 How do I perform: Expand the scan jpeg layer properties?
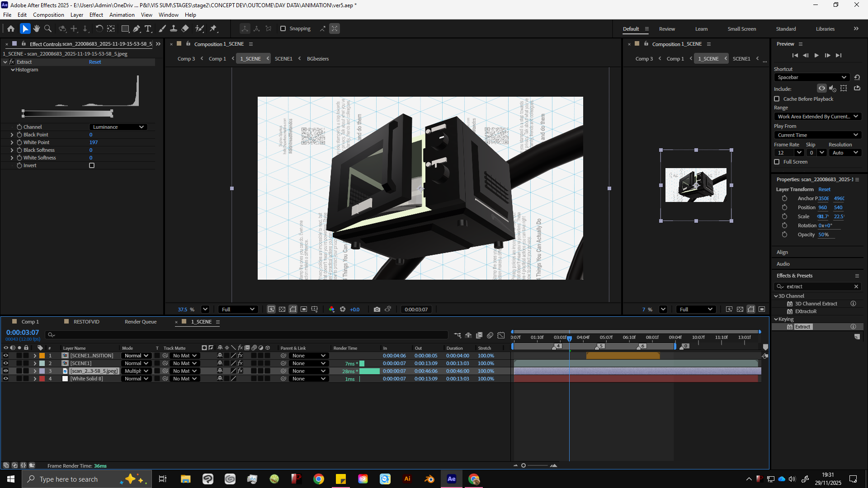(x=35, y=371)
